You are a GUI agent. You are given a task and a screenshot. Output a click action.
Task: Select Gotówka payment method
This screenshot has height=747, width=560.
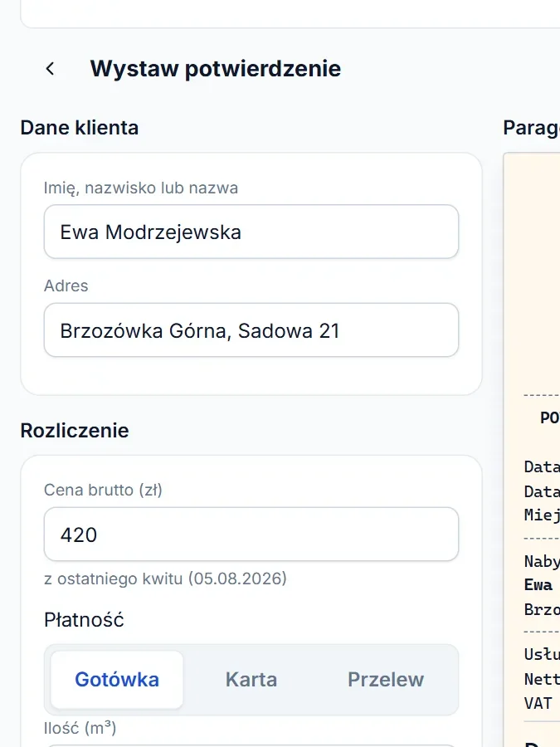(117, 680)
